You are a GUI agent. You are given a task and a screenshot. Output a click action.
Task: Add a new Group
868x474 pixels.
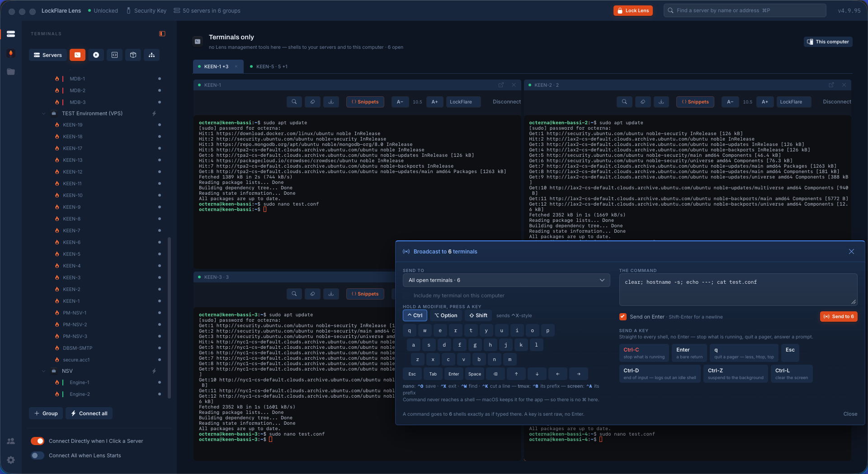pos(46,413)
